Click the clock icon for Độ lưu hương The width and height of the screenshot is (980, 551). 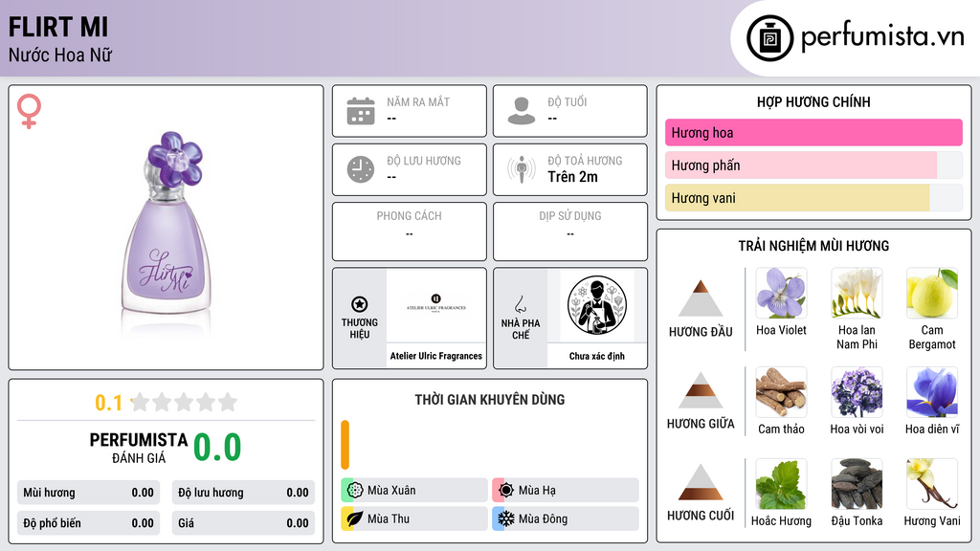361,169
